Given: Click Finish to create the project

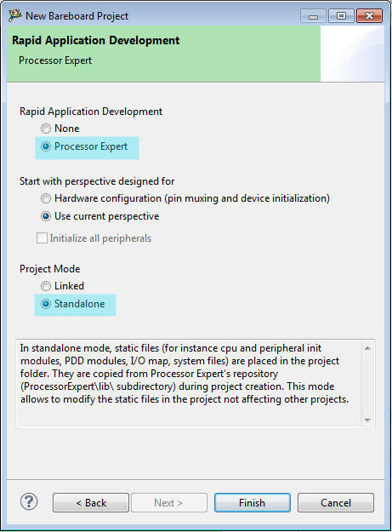Looking at the screenshot, I should point(253,502).
